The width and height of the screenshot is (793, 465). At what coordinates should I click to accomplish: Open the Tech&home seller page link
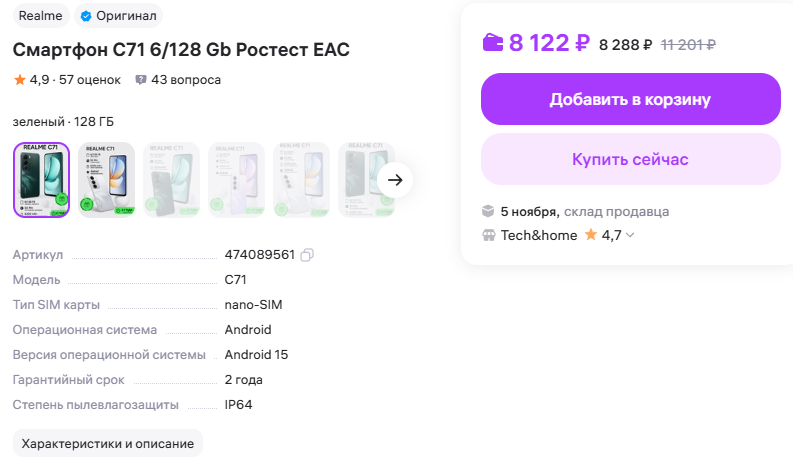pyautogui.click(x=540, y=235)
